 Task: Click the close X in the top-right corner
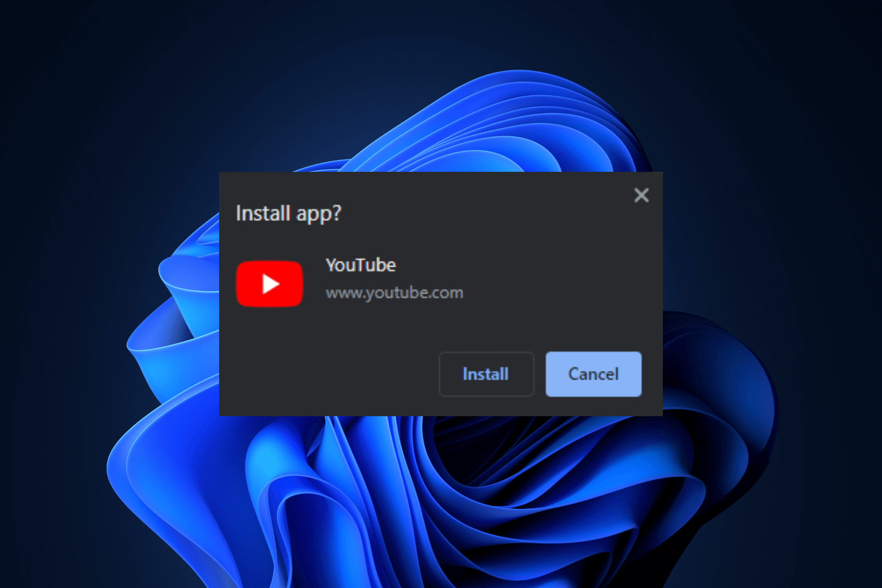click(641, 195)
